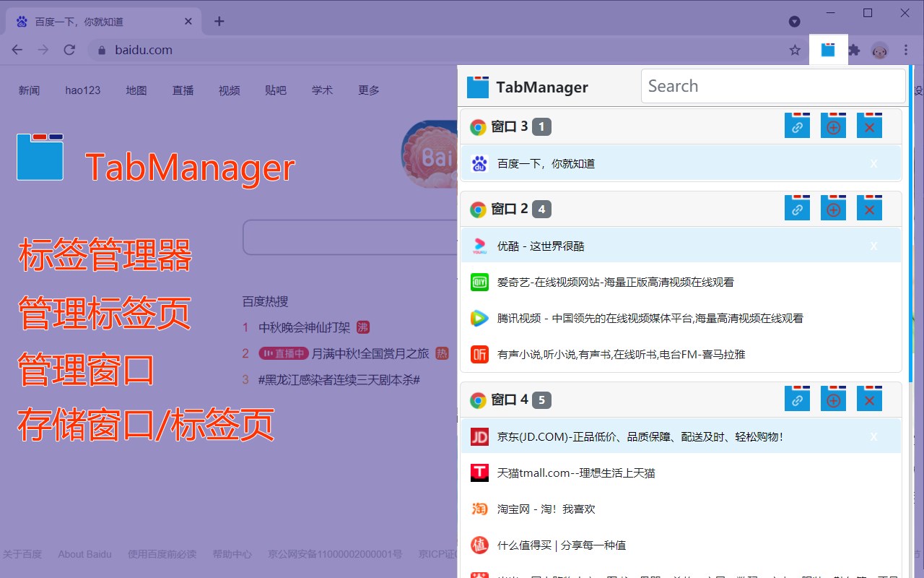Open the 视频 link on Baidu

[x=230, y=90]
